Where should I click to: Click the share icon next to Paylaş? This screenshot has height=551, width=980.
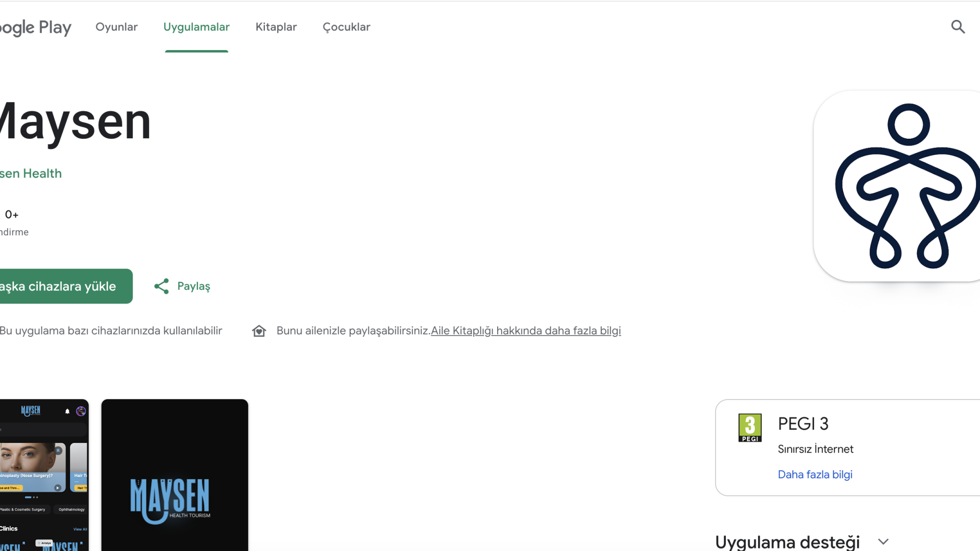(x=161, y=286)
